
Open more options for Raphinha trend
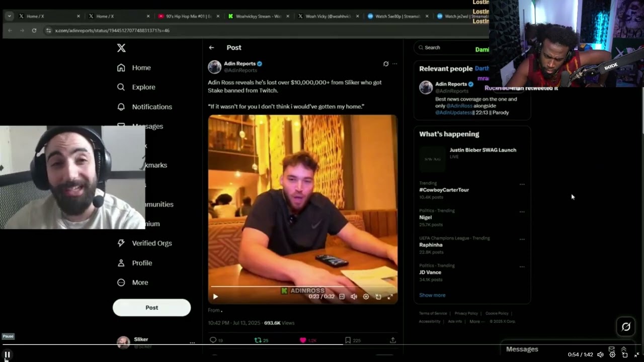[522, 239]
